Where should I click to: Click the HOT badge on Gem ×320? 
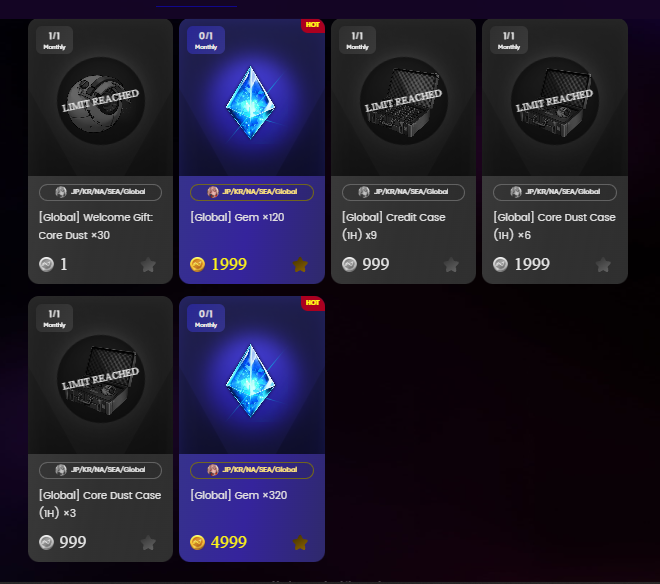pos(313,303)
